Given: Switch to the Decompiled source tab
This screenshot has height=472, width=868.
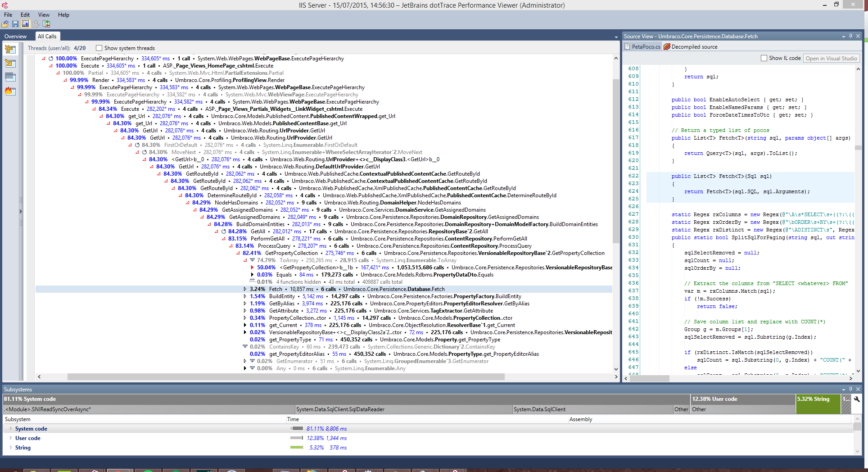Looking at the screenshot, I should 691,47.
